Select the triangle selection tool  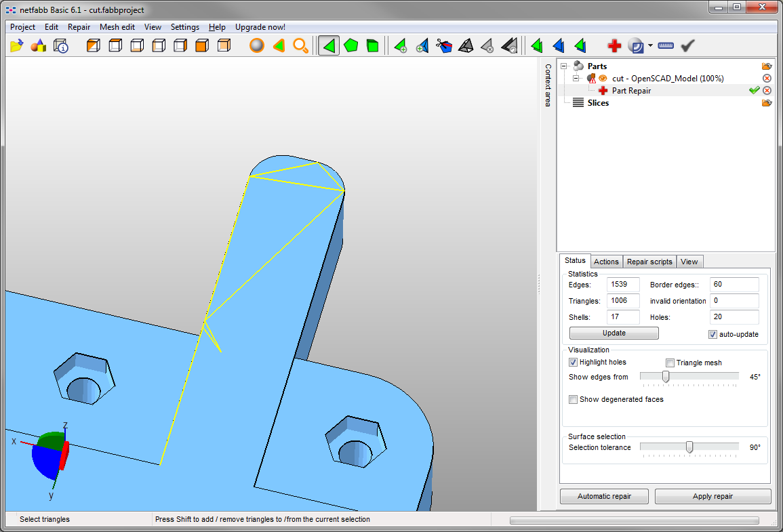[329, 46]
